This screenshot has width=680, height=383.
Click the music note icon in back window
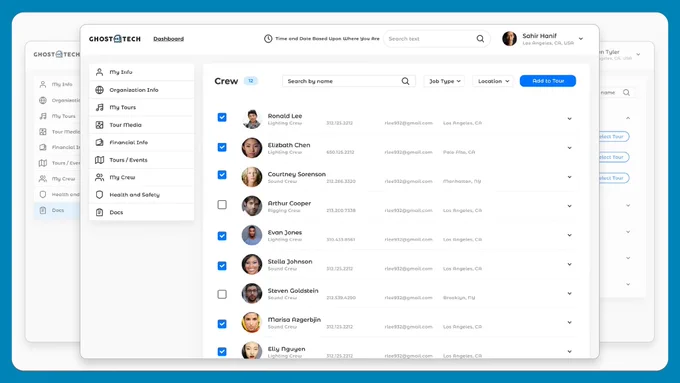coord(42,116)
